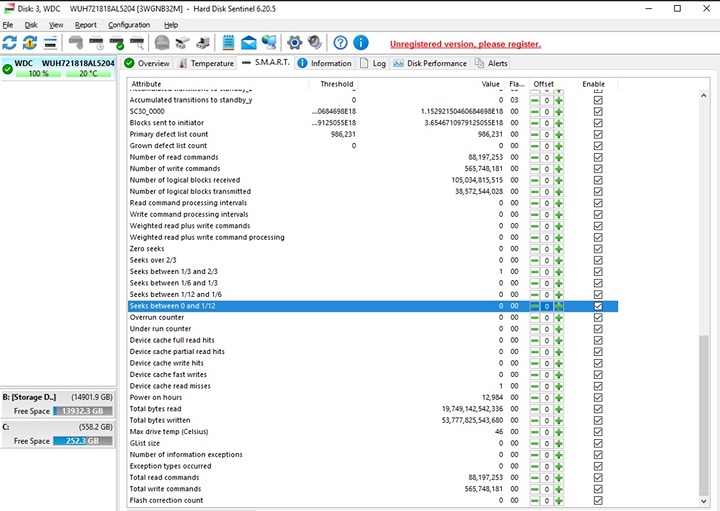
Task: Sort by the Attribute column header
Action: (x=218, y=84)
